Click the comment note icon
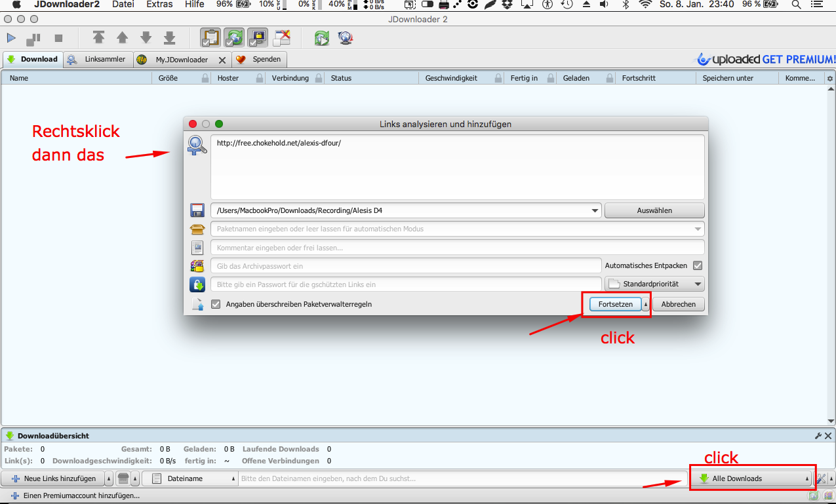836x504 pixels. 197,248
